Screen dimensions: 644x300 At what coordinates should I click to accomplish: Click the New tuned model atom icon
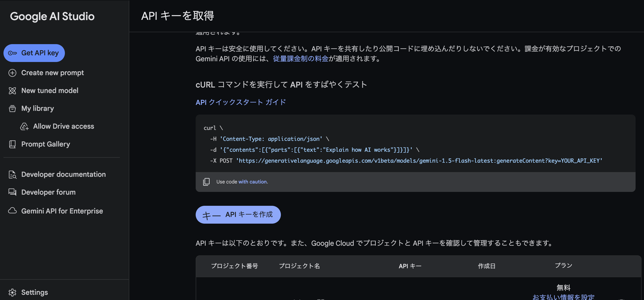(12, 90)
